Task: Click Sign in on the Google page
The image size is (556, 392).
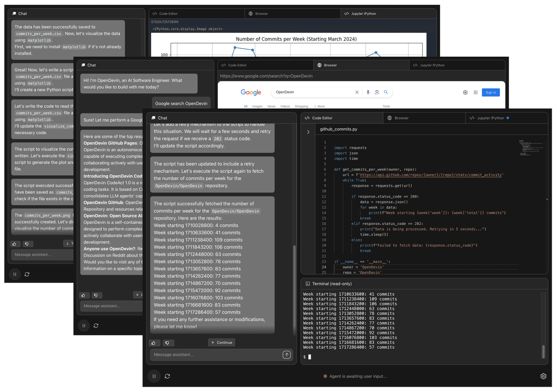Action: pyautogui.click(x=490, y=92)
